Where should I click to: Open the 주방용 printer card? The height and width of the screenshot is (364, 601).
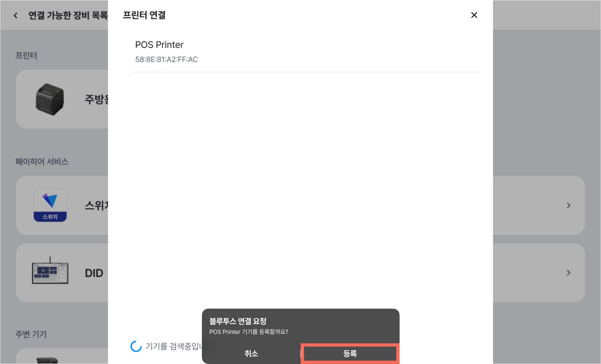[x=62, y=99]
